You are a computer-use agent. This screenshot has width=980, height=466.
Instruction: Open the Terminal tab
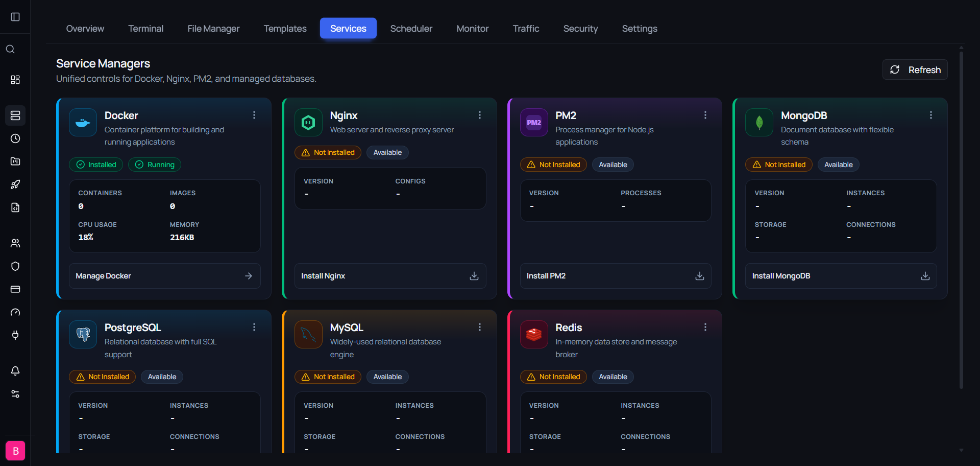[x=146, y=29]
